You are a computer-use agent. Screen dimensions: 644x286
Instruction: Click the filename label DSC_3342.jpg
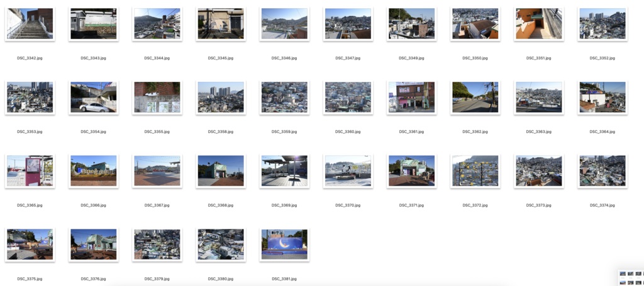coord(30,58)
